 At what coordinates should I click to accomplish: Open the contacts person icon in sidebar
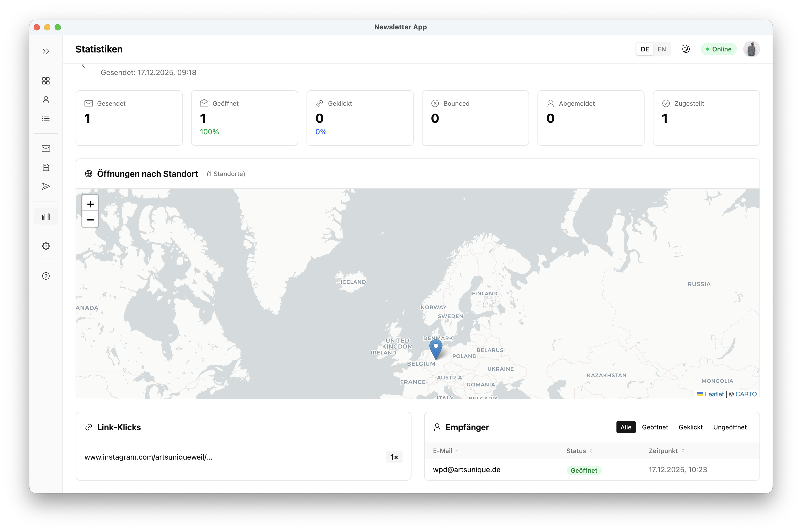coord(46,100)
